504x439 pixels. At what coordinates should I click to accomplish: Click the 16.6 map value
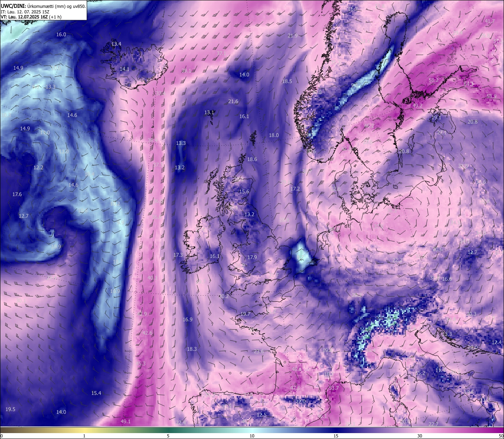coord(447,279)
